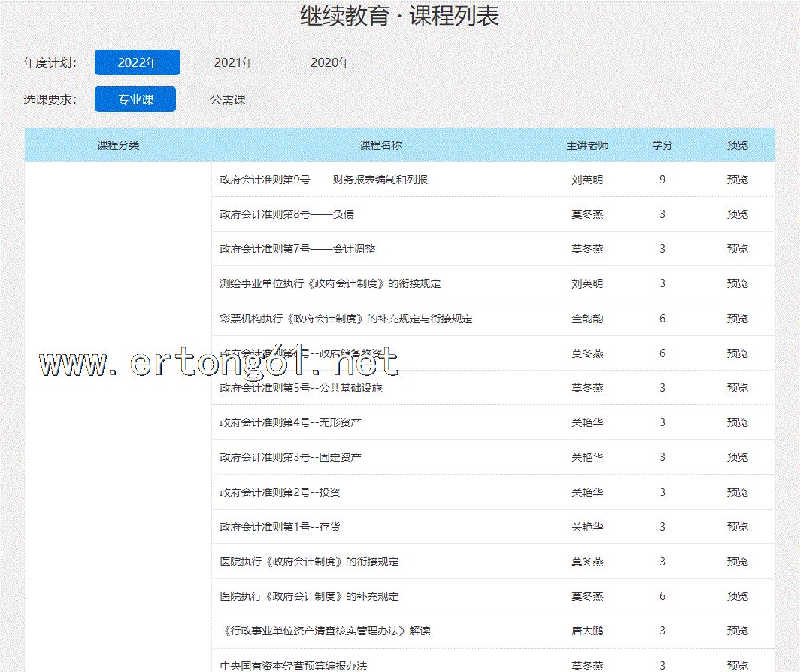
Task: Click the 学分 column header
Action: (x=662, y=145)
